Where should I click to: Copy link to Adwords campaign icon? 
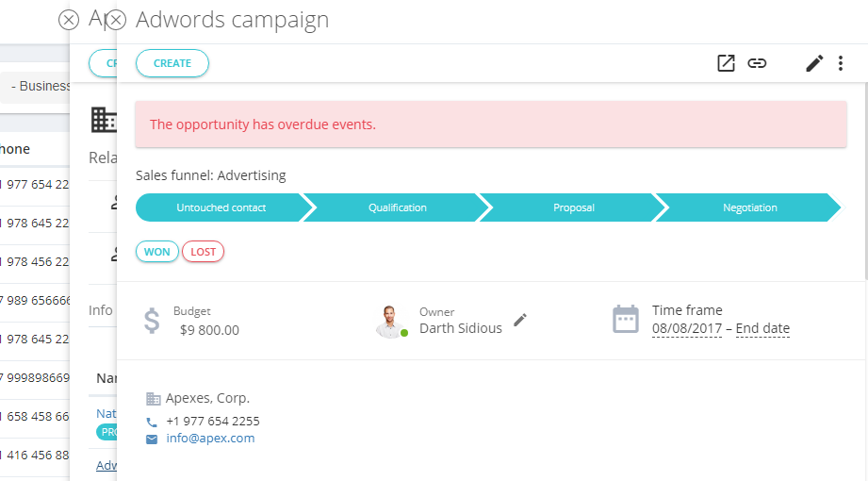(757, 63)
